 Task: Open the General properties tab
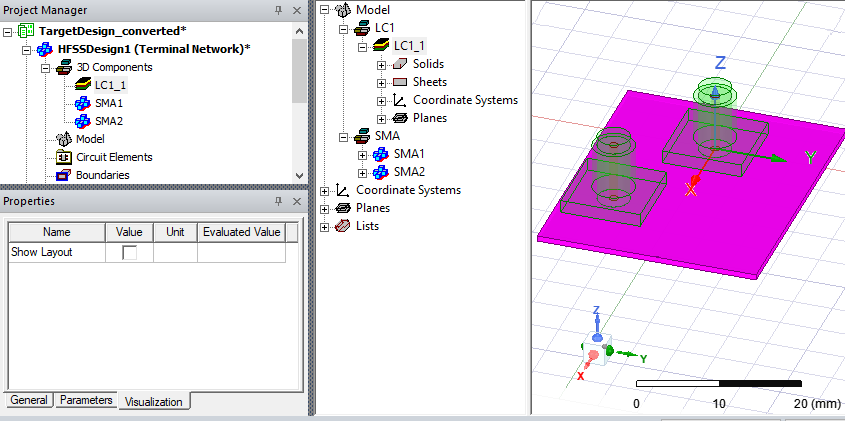pos(29,400)
